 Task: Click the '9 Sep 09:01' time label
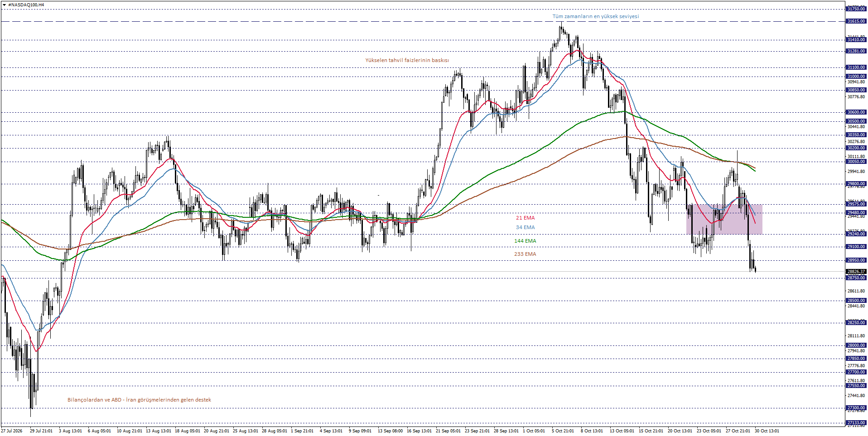point(360,431)
